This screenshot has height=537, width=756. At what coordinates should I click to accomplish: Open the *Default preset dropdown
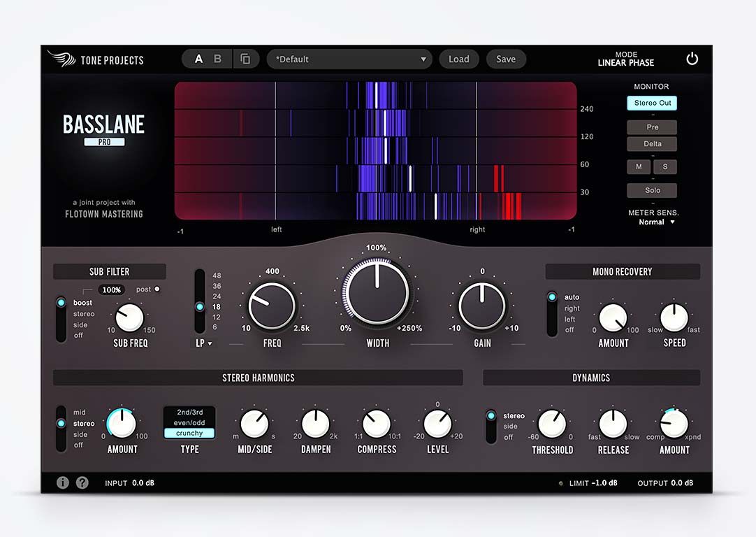pos(349,59)
